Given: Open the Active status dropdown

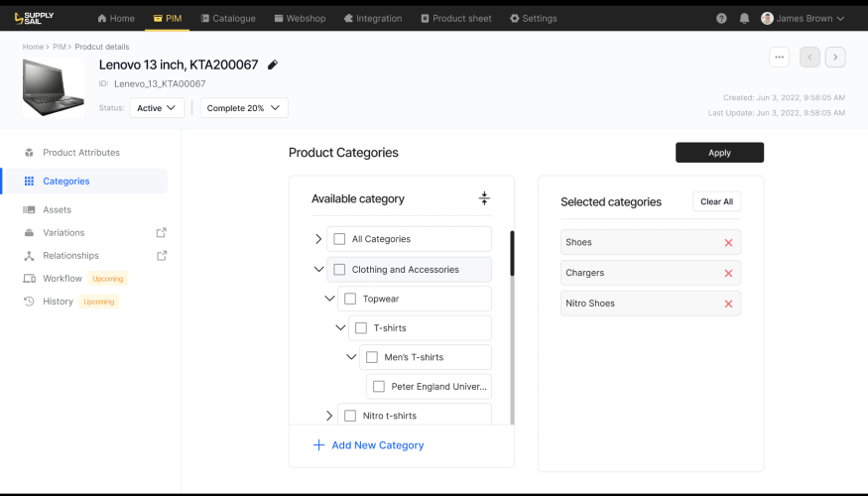Looking at the screenshot, I should (157, 108).
